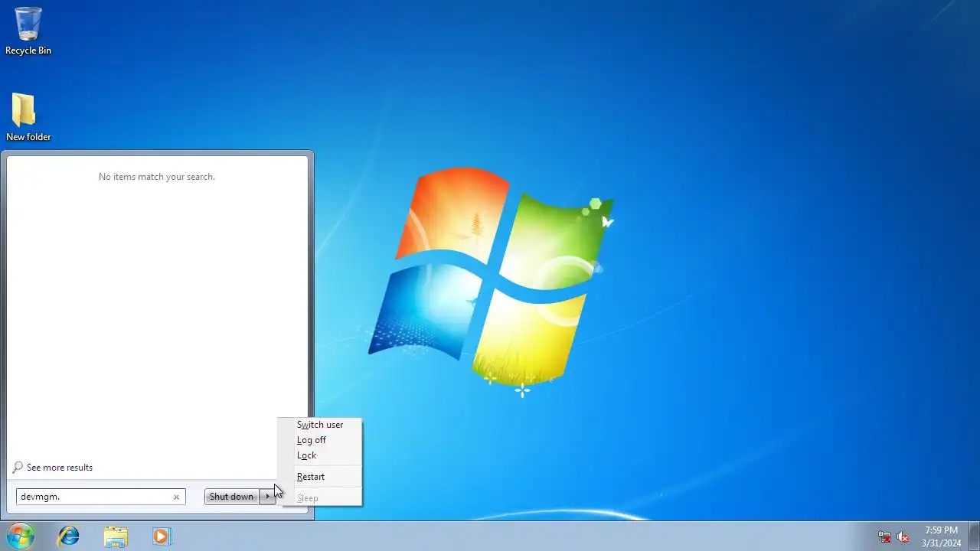Screen dimensions: 980x551
Task: Click the Shut down button
Action: point(231,497)
